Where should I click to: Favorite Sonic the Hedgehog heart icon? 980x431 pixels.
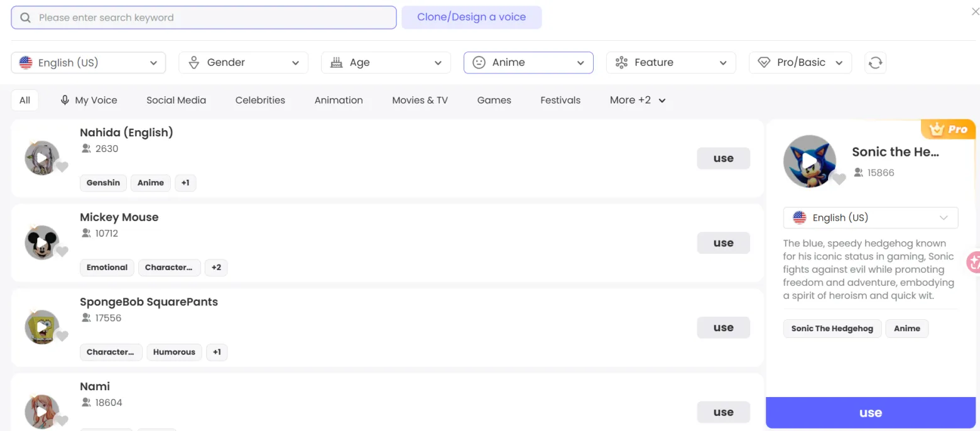tap(839, 179)
